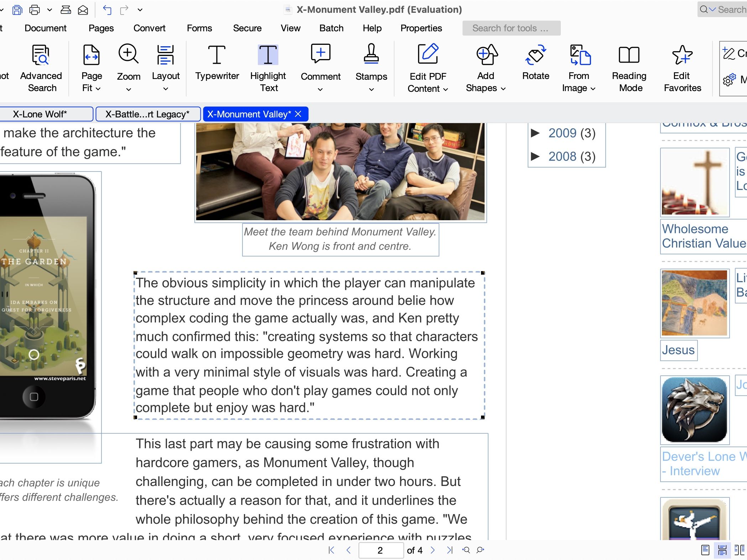Open the Help menu
Image resolution: width=747 pixels, height=560 pixels.
pyautogui.click(x=372, y=28)
